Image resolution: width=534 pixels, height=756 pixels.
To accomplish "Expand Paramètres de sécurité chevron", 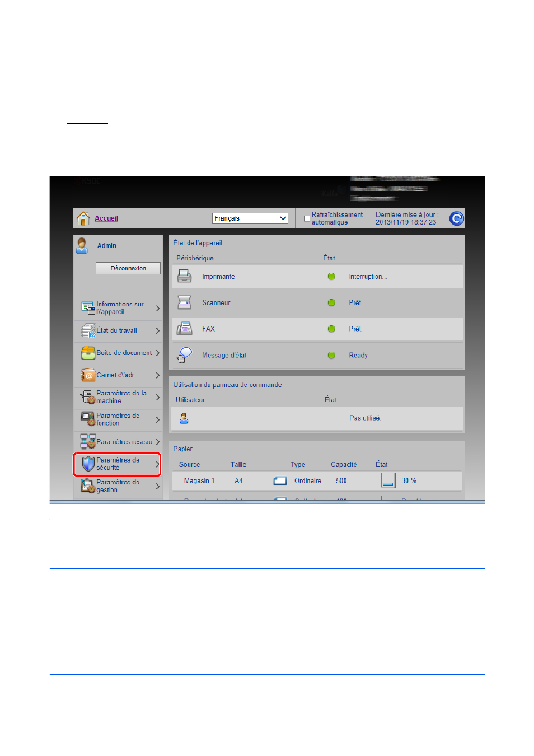I will coord(157,464).
